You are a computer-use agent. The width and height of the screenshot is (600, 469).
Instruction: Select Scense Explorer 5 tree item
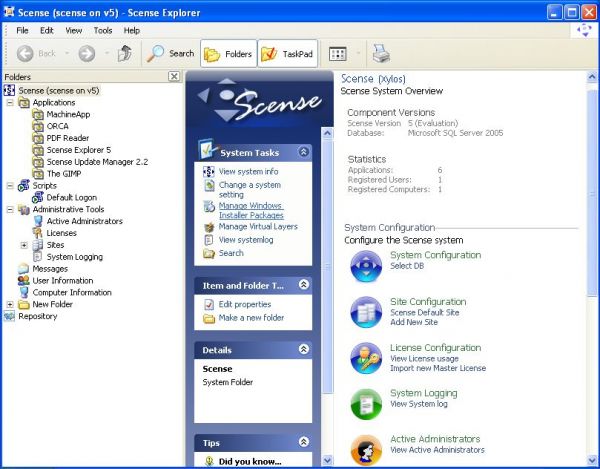79,150
